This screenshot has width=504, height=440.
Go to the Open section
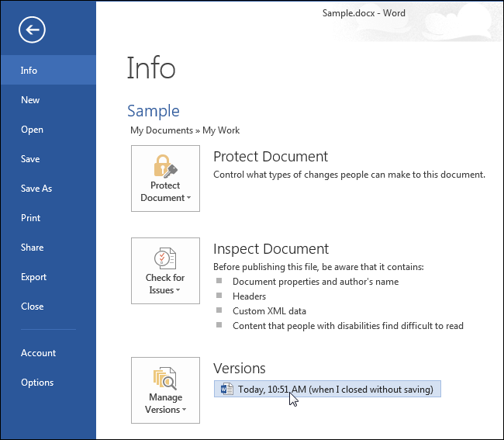(x=32, y=130)
